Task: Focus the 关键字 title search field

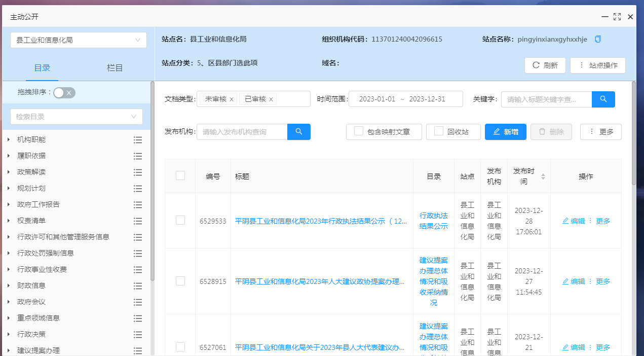Action: (546, 99)
